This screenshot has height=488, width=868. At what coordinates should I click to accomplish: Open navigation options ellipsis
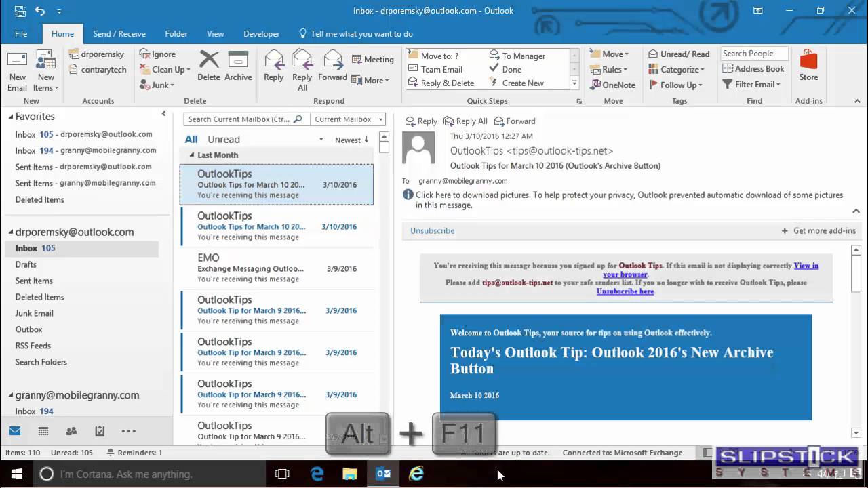128,431
